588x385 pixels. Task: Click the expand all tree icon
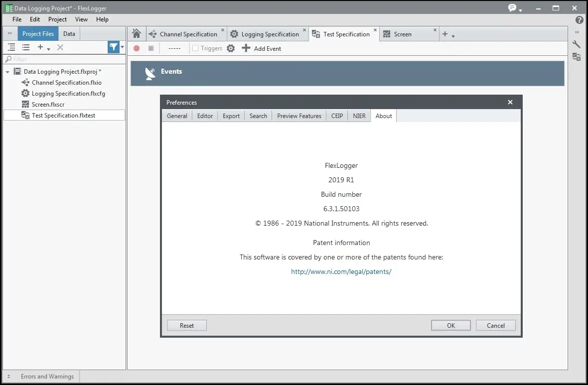pos(11,47)
